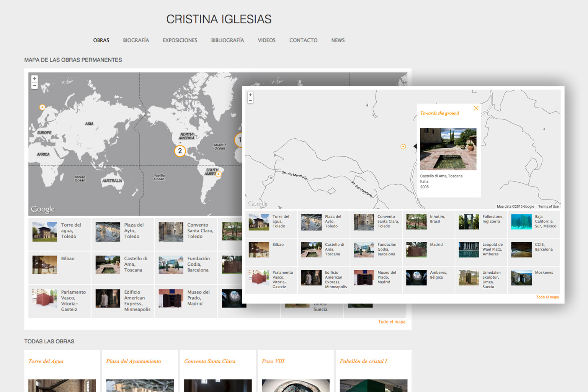
Task: Select Museo del Prado in popup grid
Action: [x=376, y=280]
